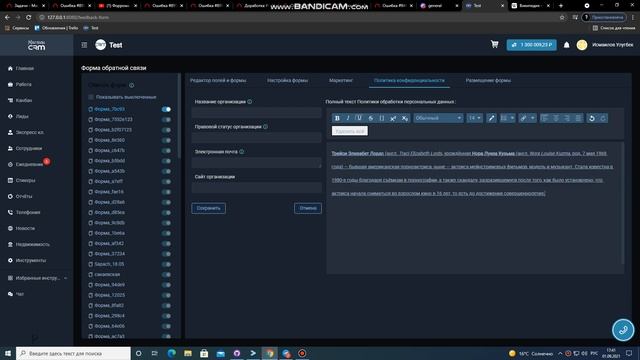
Task: Click the 'Сохранить' button
Action: click(x=209, y=208)
